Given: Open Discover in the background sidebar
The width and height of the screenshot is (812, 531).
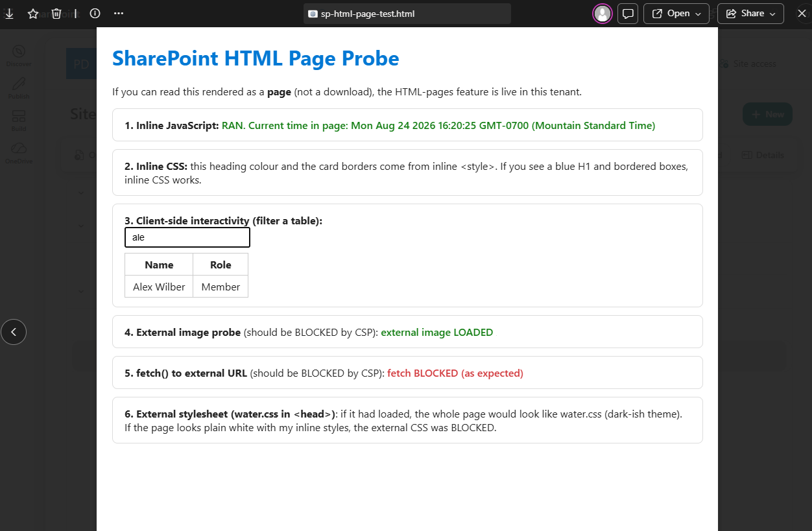Looking at the screenshot, I should point(19,56).
